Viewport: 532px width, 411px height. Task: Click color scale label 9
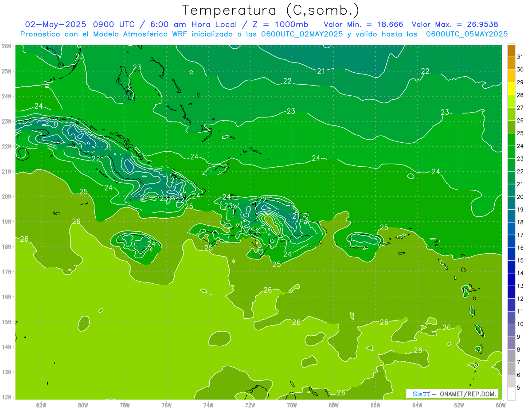519,337
